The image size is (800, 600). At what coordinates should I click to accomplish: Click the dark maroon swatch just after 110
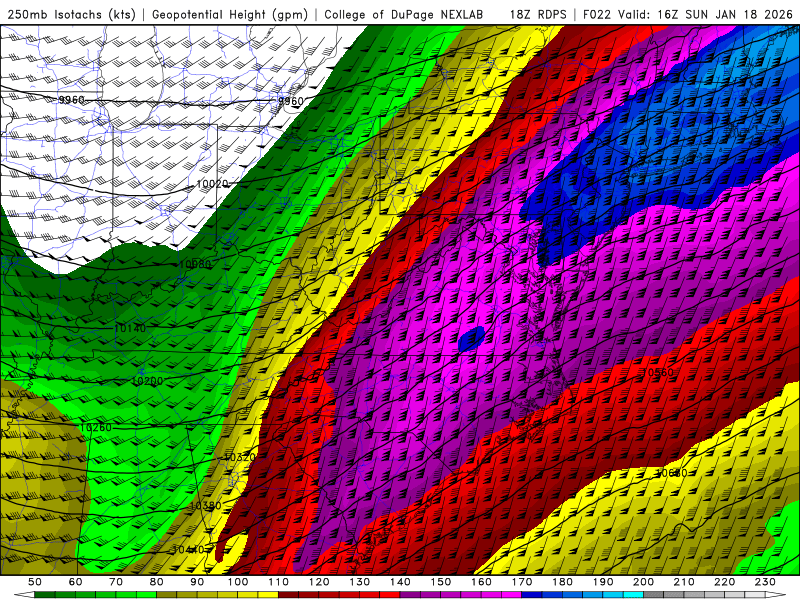coord(288,593)
